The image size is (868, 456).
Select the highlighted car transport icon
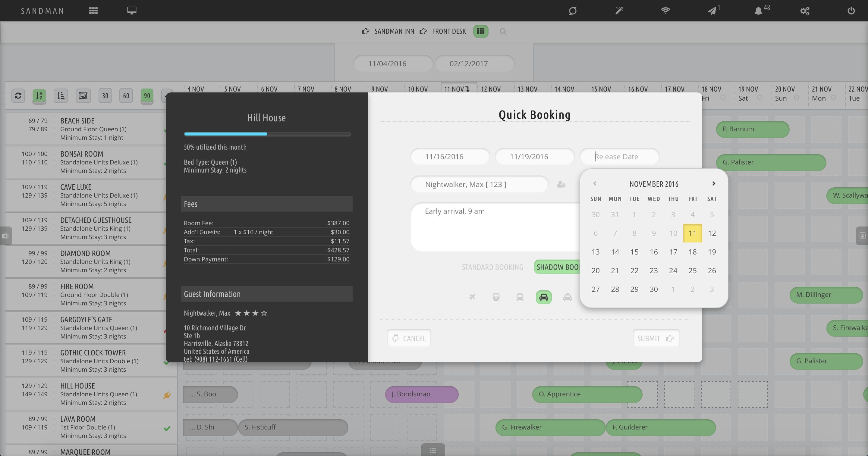tap(543, 297)
